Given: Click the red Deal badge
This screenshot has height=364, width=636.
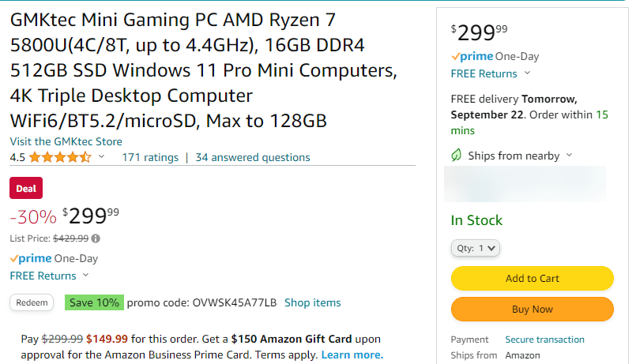Looking at the screenshot, I should 26,188.
